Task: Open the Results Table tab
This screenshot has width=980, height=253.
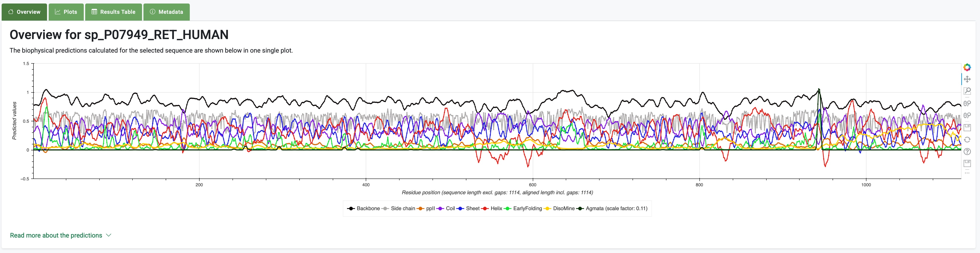Action: (x=113, y=12)
